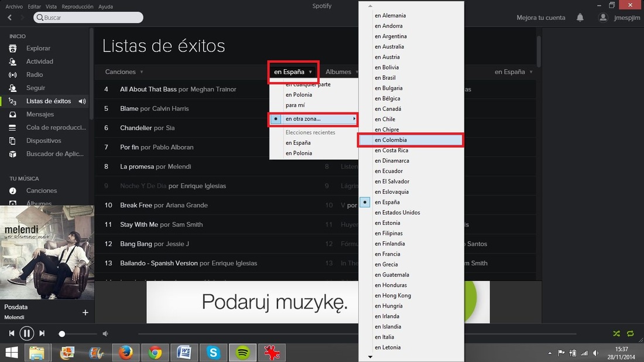Pick 'en Estados Unidos' from the list
This screenshot has height=362, width=644.
[x=397, y=213]
